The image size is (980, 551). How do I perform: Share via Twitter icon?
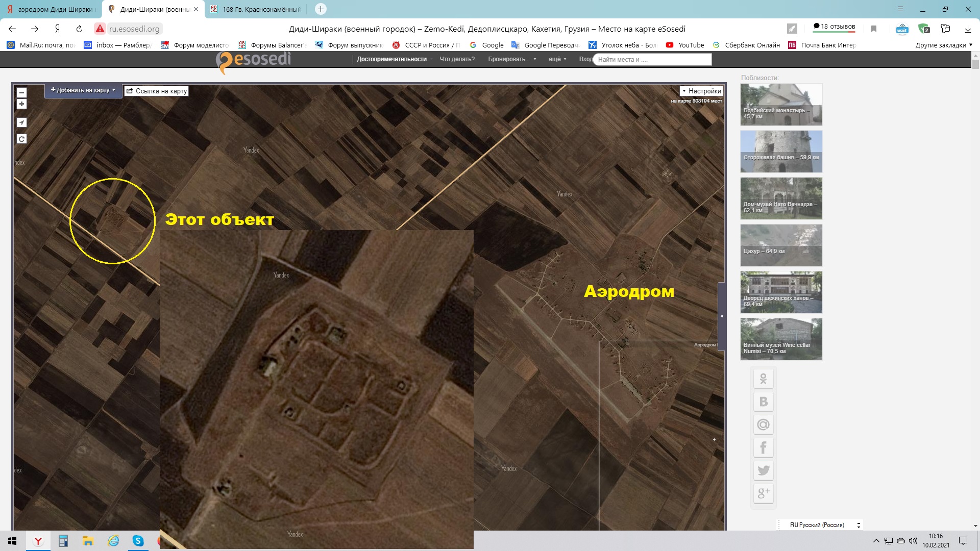tap(763, 470)
